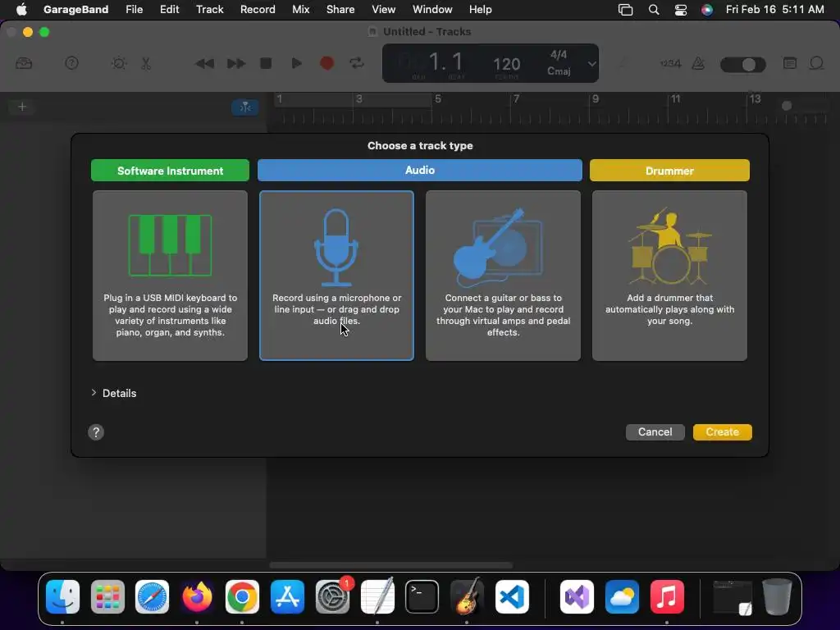This screenshot has height=630, width=840.
Task: Toggle the 1234 count-in button
Action: coord(670,64)
